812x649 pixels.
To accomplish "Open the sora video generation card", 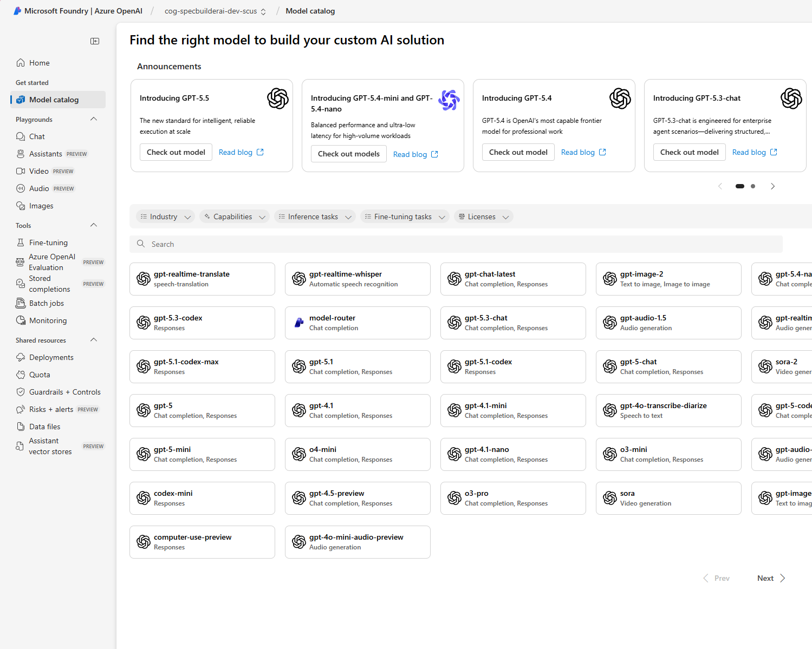I will pos(668,498).
